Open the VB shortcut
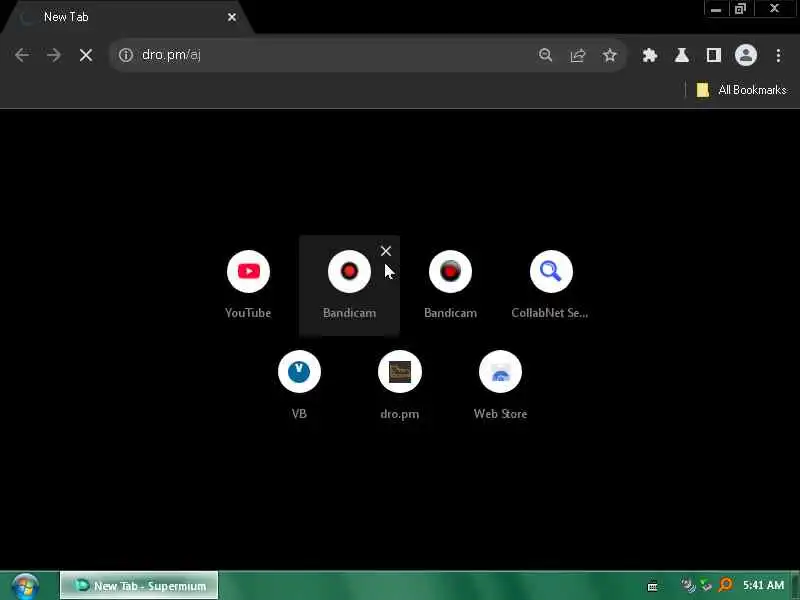This screenshot has height=600, width=800. click(x=299, y=385)
